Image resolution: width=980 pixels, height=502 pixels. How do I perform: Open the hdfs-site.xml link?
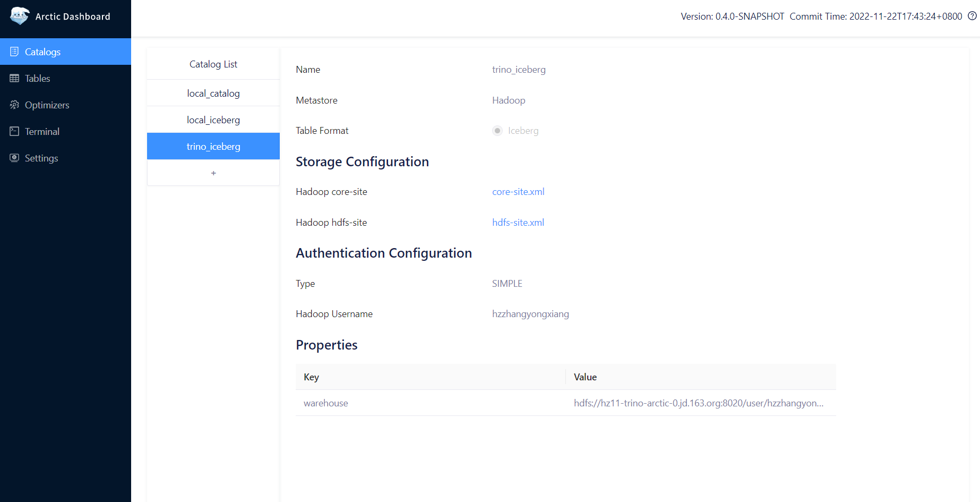(x=518, y=223)
